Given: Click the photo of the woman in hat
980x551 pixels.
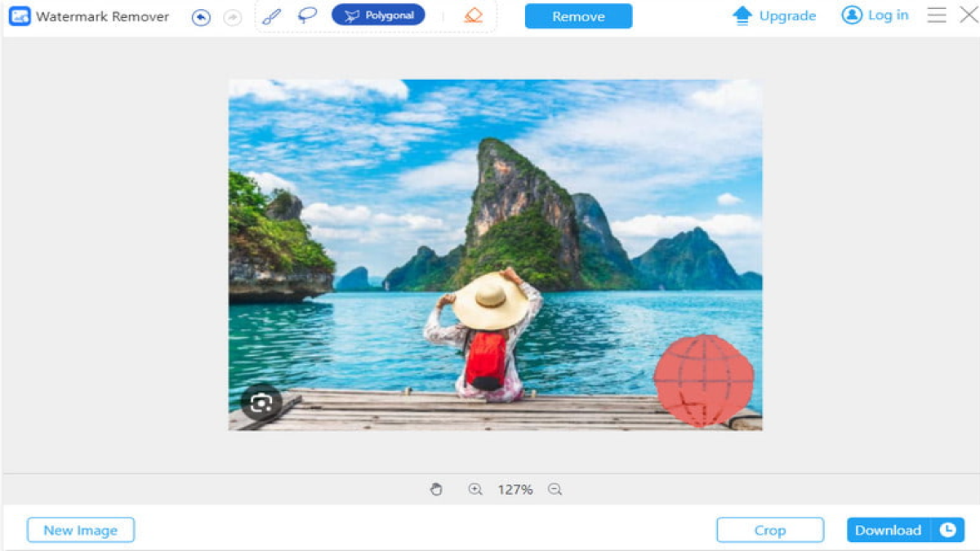Looking at the screenshot, I should 495,255.
